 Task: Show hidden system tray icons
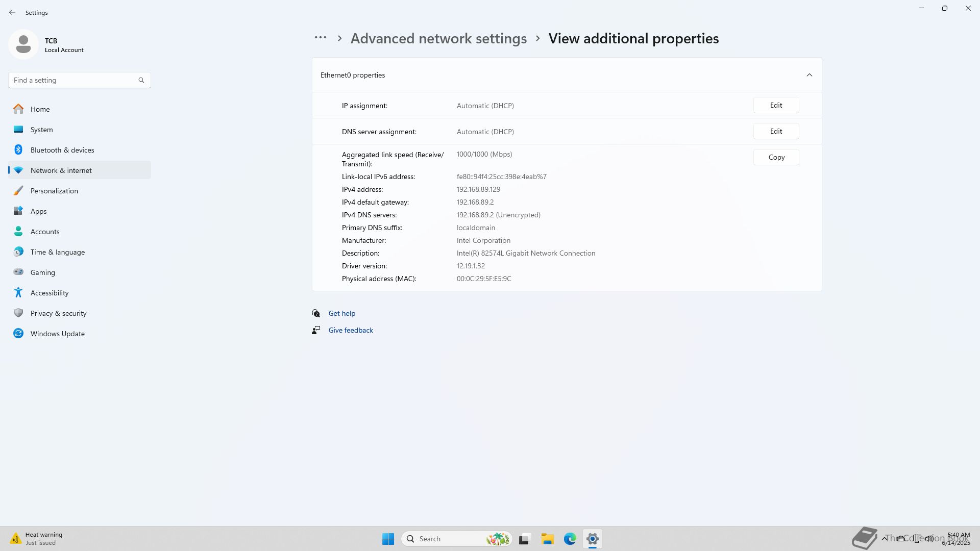[884, 538]
